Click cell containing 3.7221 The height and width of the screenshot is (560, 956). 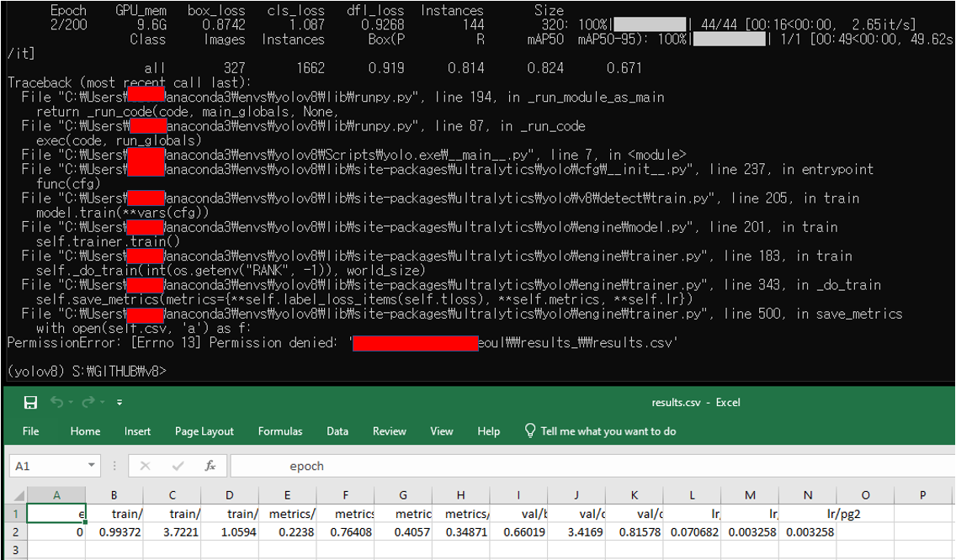point(172,532)
